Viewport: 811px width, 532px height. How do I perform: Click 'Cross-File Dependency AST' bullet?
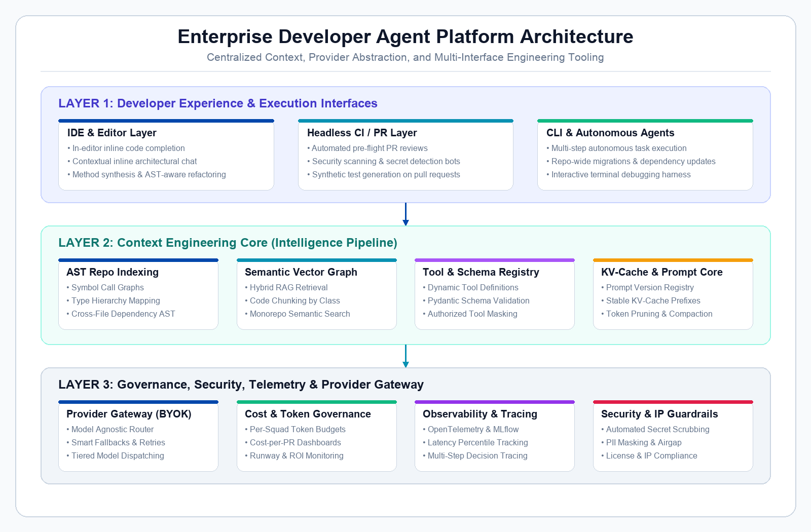pos(121,314)
